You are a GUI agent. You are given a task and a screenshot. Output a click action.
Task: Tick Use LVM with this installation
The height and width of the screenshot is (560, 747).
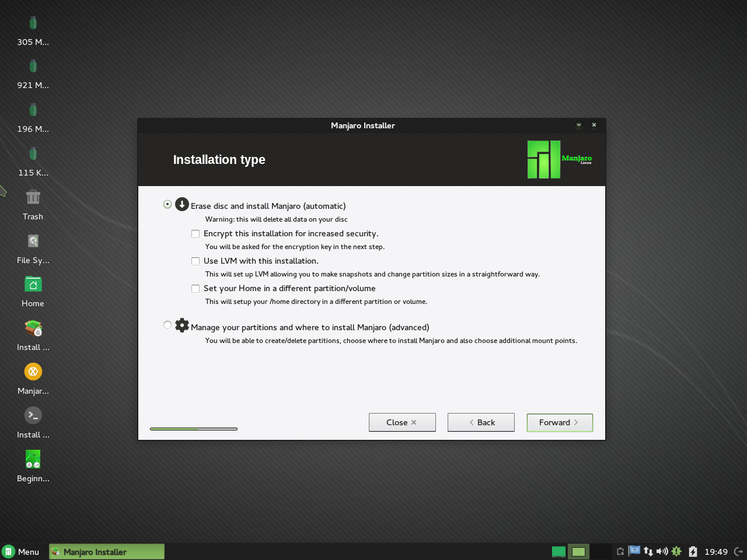point(196,261)
